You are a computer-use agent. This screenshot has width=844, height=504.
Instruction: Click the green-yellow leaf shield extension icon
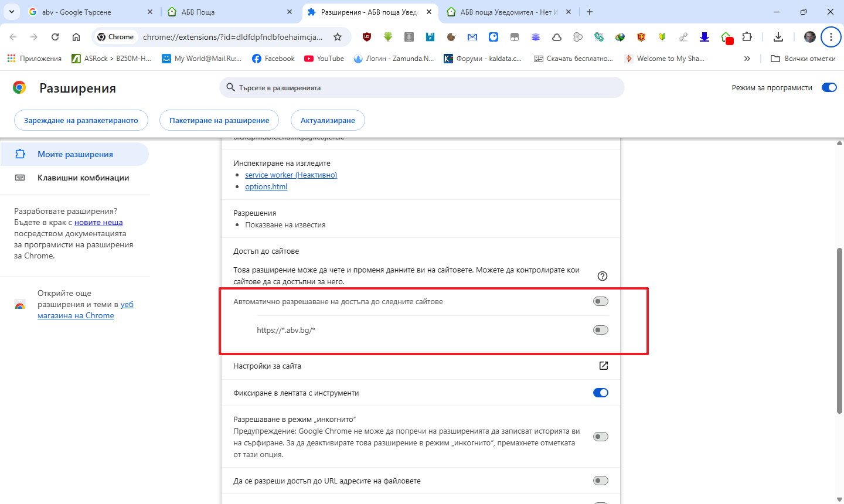point(662,37)
